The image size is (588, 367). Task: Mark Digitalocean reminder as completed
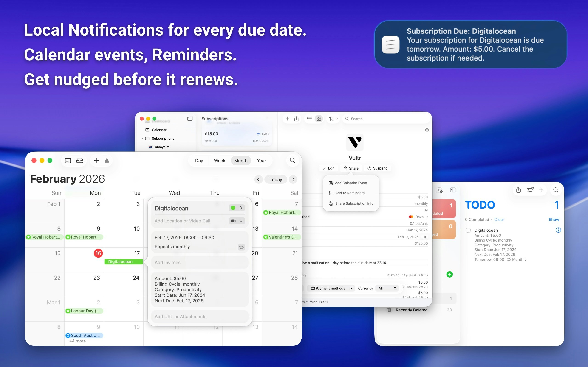click(468, 230)
